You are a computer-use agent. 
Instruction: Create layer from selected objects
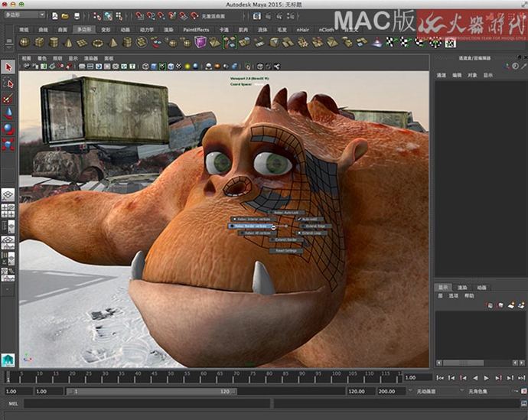tap(521, 305)
